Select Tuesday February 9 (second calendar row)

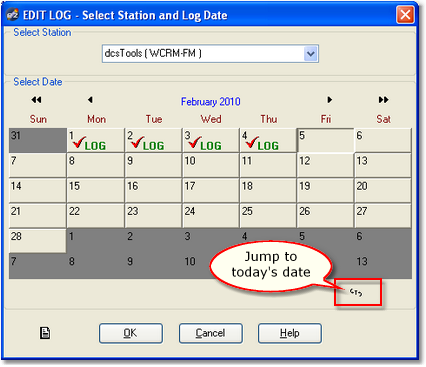click(x=153, y=165)
